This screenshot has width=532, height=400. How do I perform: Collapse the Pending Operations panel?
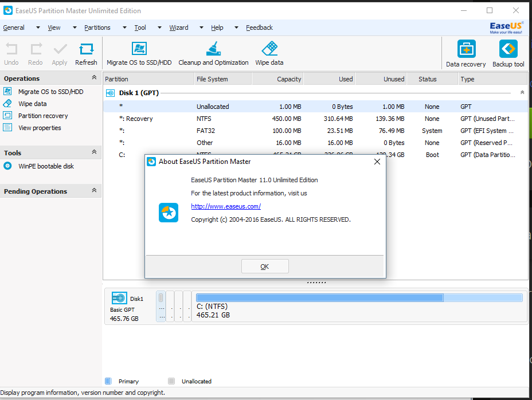(94, 190)
